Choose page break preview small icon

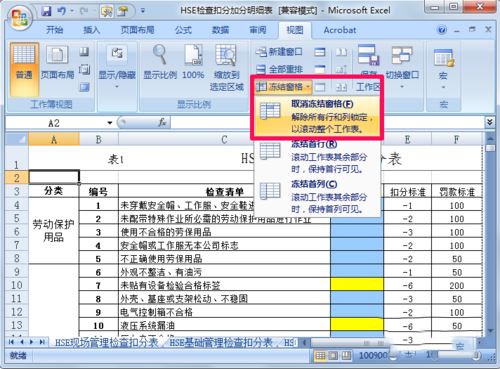tap(84, 52)
